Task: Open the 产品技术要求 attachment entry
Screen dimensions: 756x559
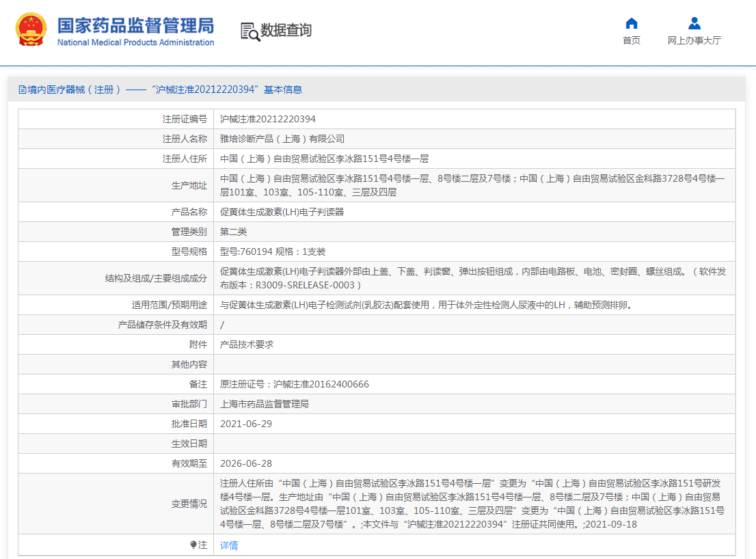Action: [247, 344]
